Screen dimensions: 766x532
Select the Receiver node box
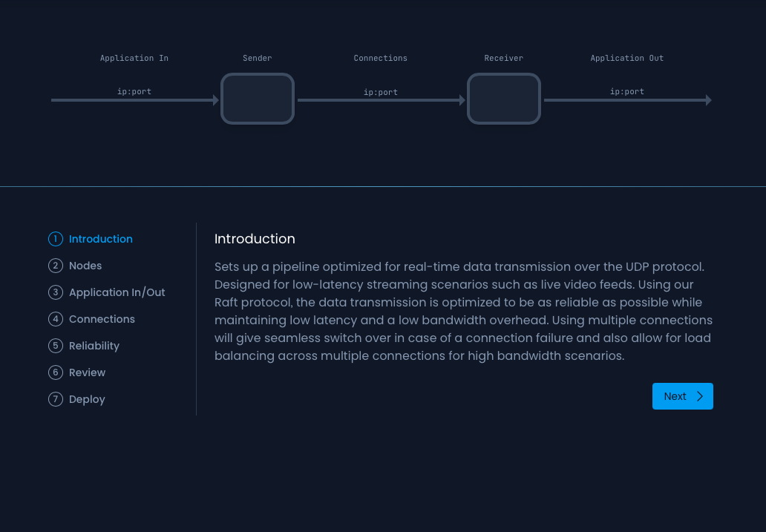(x=504, y=99)
